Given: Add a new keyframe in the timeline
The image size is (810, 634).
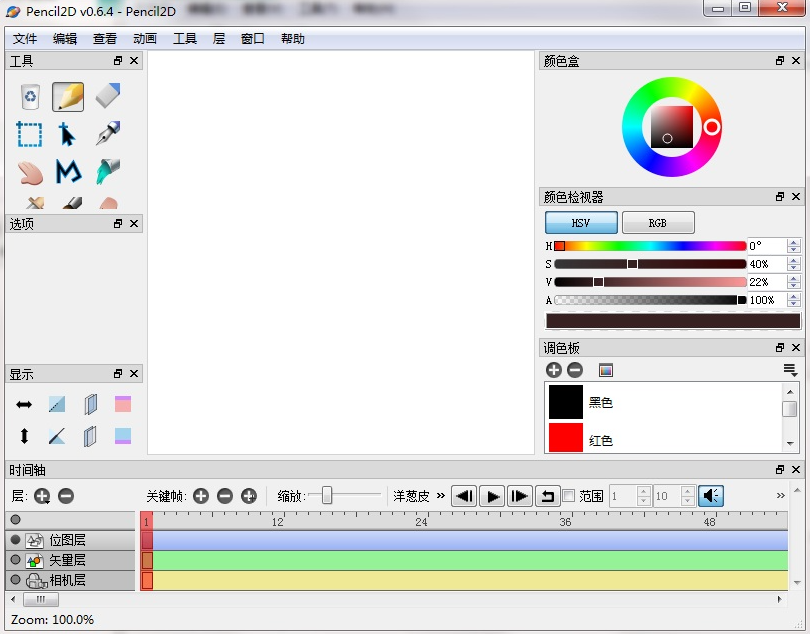Looking at the screenshot, I should pyautogui.click(x=201, y=495).
